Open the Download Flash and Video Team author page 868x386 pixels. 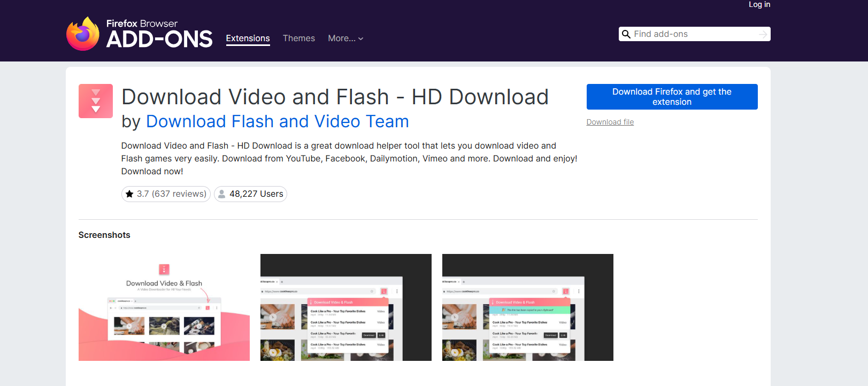tap(277, 121)
